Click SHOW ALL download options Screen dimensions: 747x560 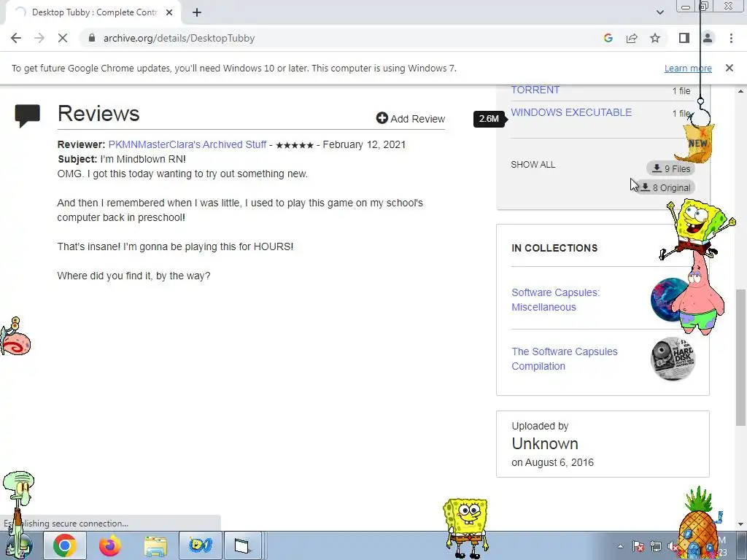pyautogui.click(x=533, y=165)
